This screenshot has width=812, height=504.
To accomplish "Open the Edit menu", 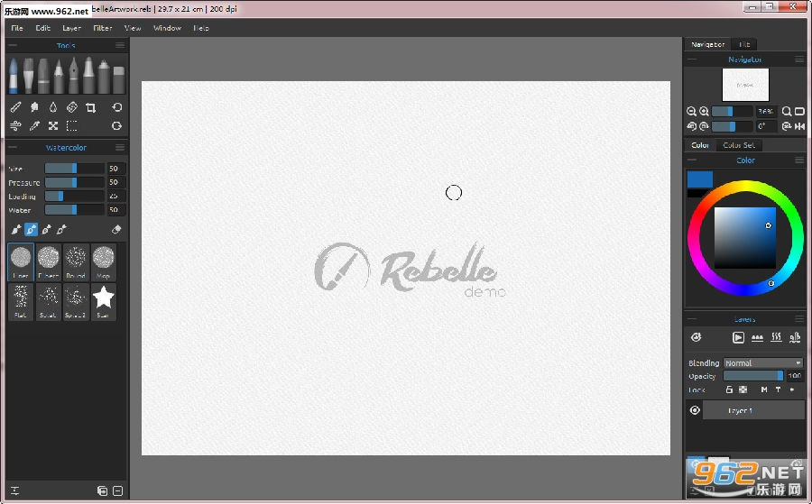I will click(43, 28).
